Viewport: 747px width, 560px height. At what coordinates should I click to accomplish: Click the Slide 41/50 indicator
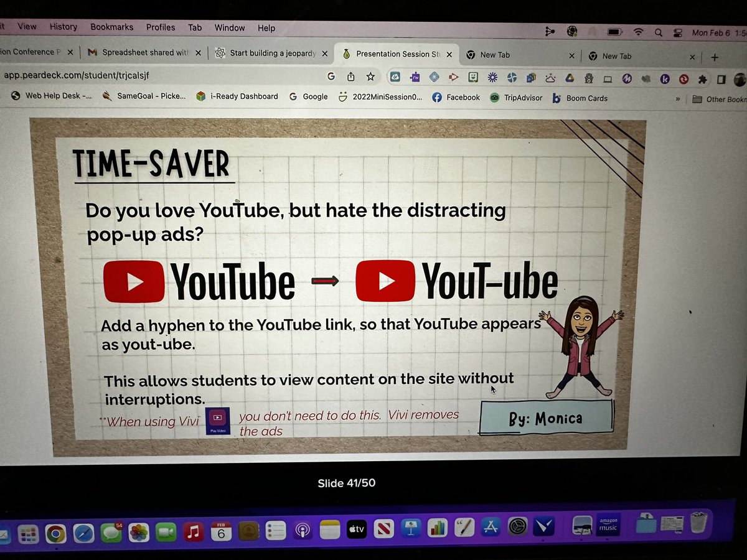pyautogui.click(x=346, y=482)
